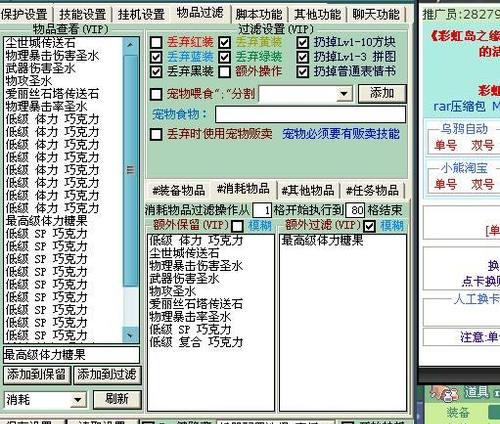The width and height of the screenshot is (500, 424).
Task: Click 双号 under 乌鸦自动 in the side window
Action: pos(482,145)
